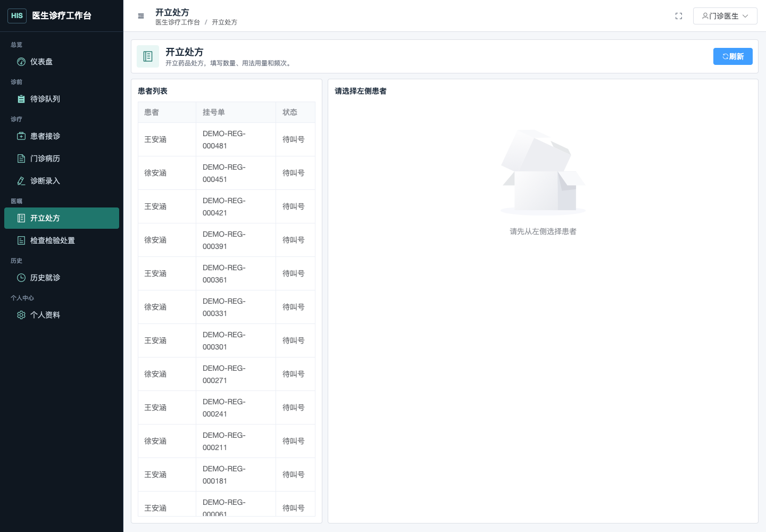The image size is (766, 532).
Task: Click the dashboard gauge icon beside 仪表盘
Action: point(21,62)
